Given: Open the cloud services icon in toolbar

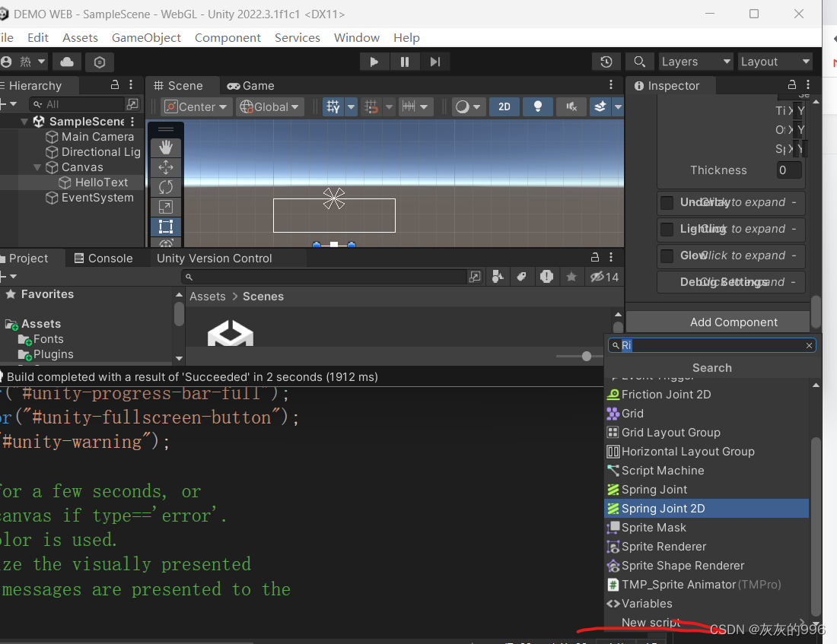Looking at the screenshot, I should point(67,62).
